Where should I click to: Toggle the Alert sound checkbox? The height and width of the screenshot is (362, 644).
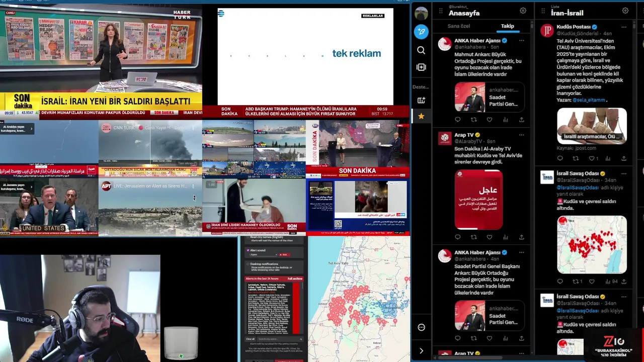point(248,250)
